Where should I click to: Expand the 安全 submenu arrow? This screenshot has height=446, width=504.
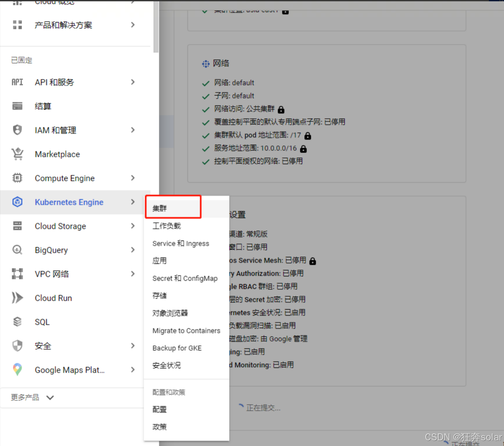click(133, 346)
